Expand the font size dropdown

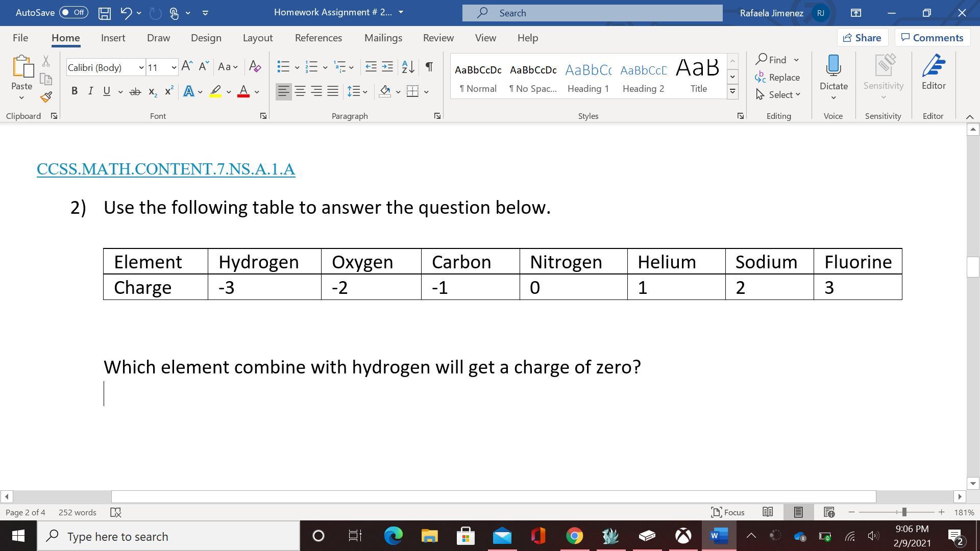coord(174,67)
